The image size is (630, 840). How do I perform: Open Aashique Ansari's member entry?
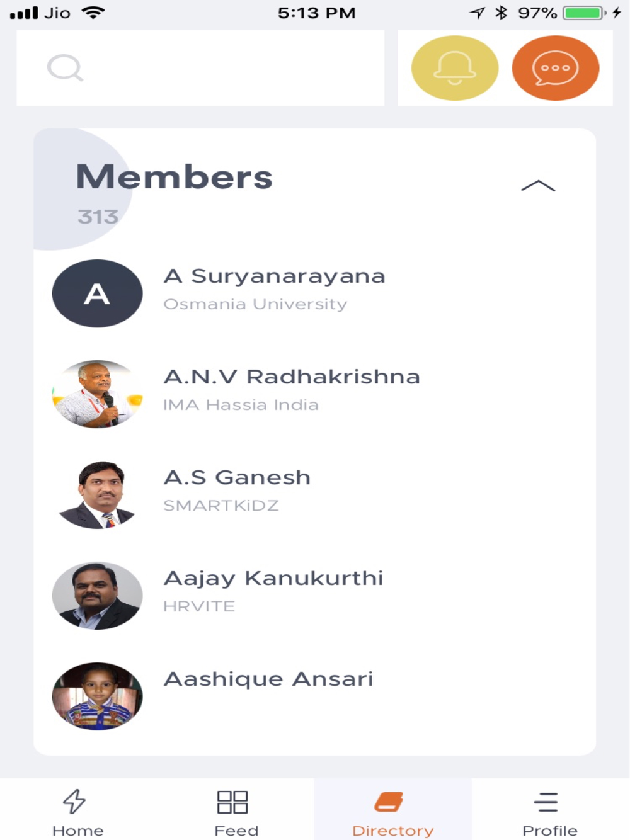268,679
